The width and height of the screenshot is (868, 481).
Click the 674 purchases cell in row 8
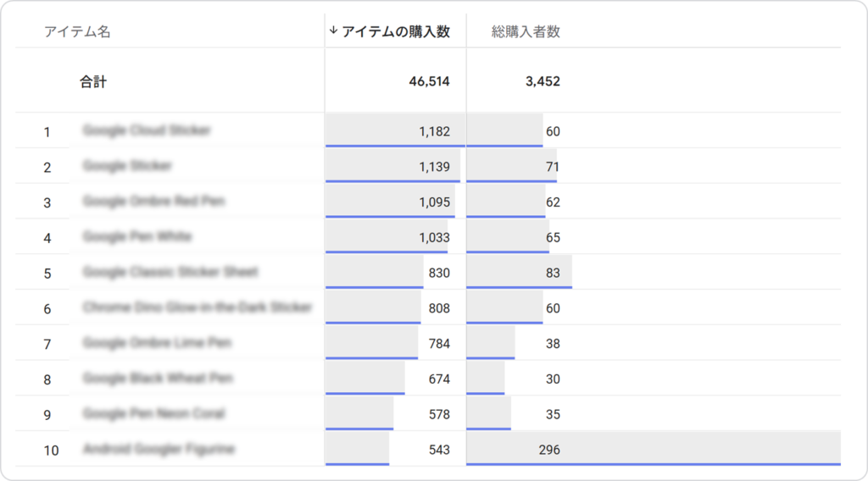pos(439,379)
